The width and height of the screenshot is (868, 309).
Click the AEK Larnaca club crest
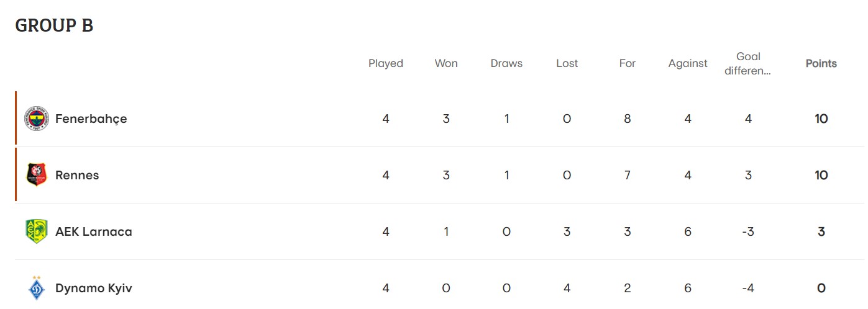coord(36,231)
